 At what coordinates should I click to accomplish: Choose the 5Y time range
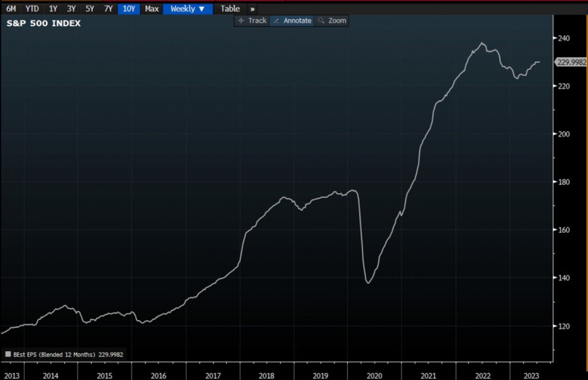[89, 8]
